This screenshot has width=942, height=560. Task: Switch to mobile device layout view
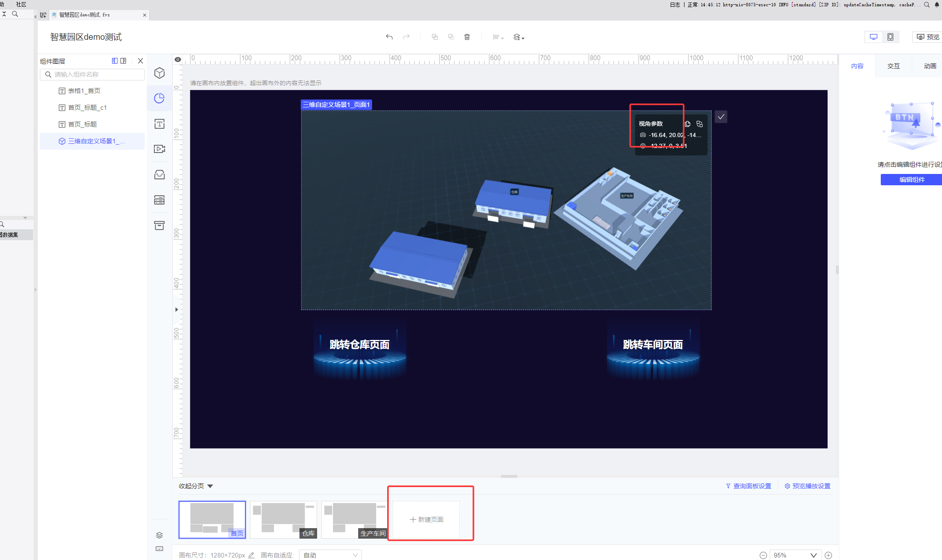[x=890, y=37]
